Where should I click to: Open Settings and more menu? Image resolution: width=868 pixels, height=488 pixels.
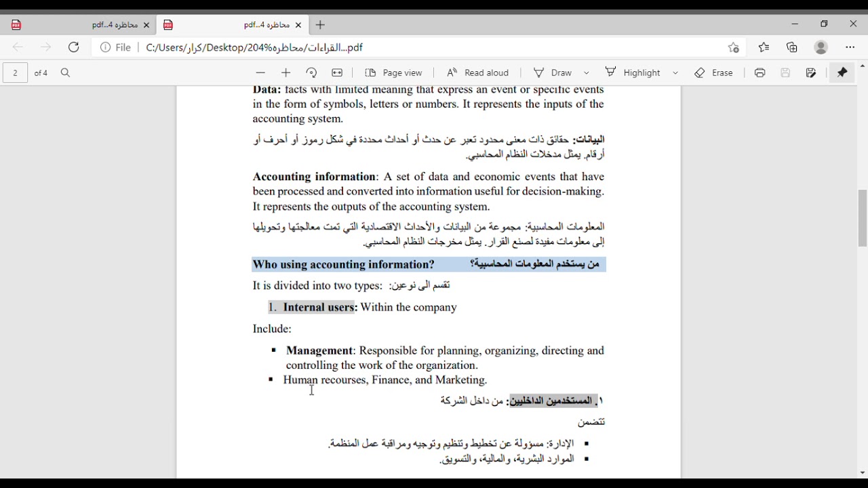(850, 47)
